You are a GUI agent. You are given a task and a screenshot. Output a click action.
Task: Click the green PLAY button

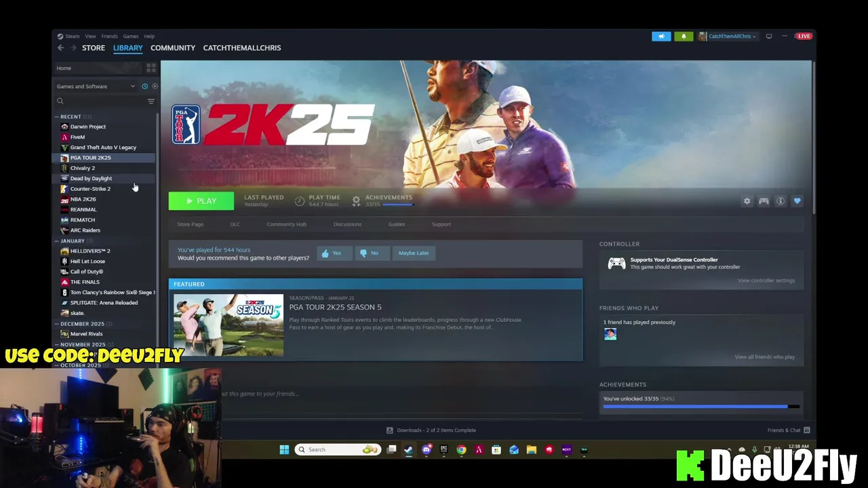tap(201, 201)
